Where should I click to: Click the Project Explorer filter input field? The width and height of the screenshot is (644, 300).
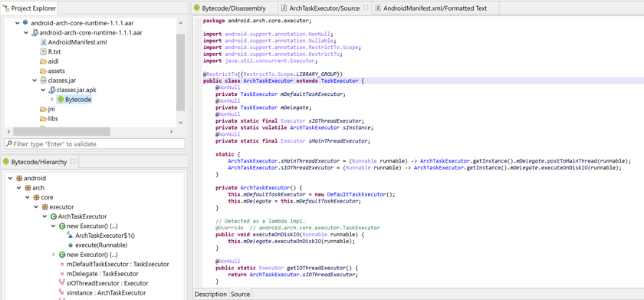coord(95,143)
